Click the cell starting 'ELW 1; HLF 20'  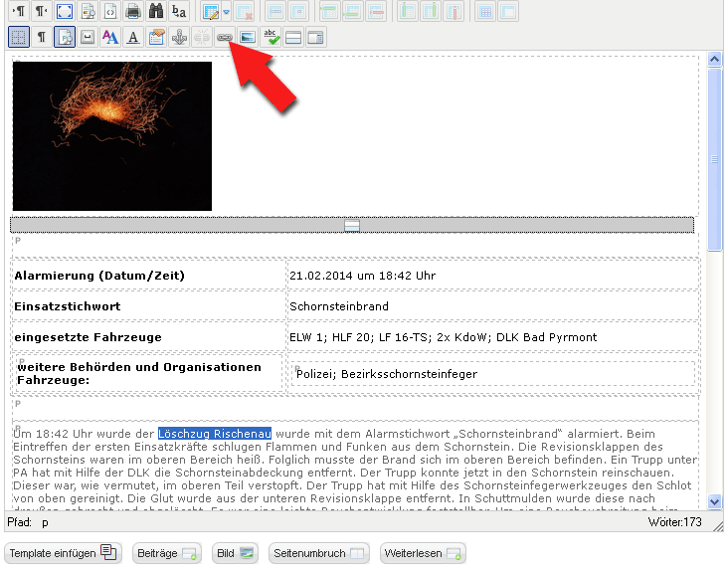493,336
